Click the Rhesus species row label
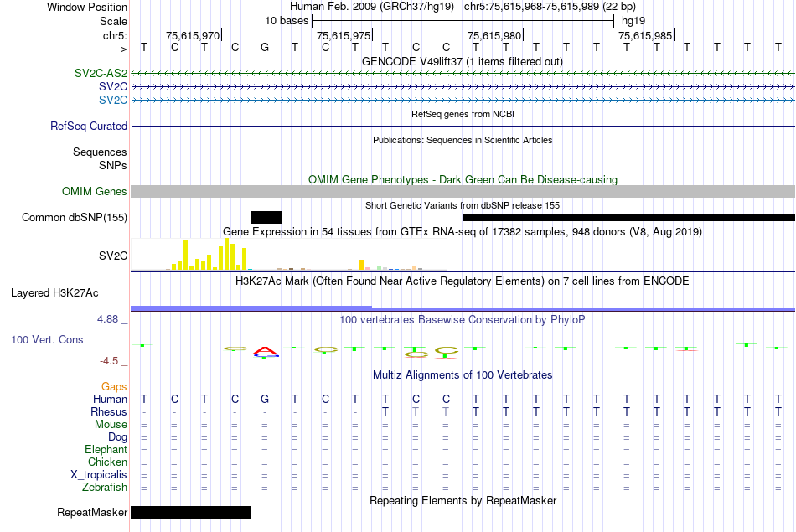Screen dimensions: 796x532 (109, 411)
